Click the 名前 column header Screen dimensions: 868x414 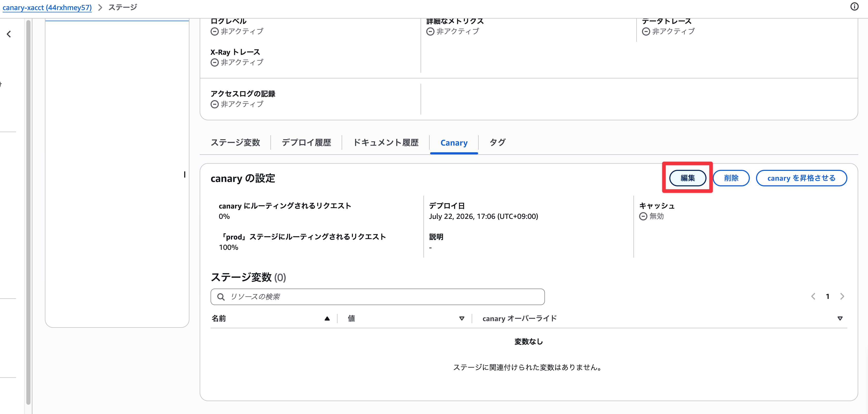[x=219, y=319]
